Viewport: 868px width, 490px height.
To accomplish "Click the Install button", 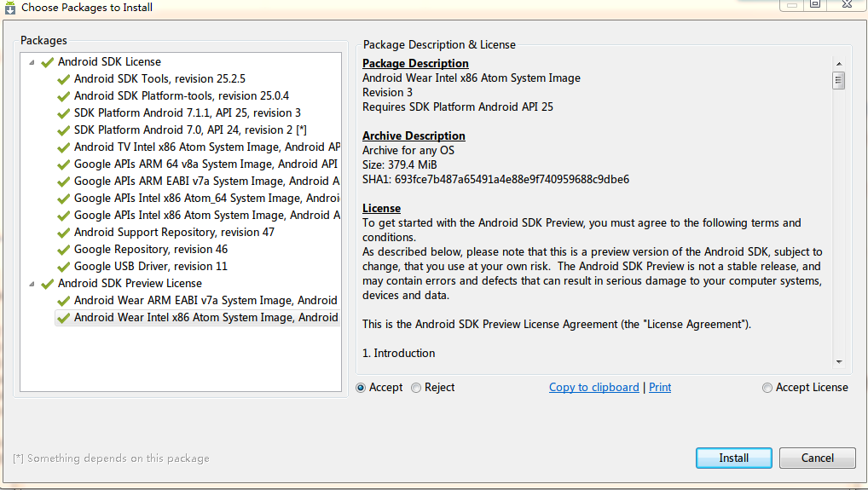I will (x=733, y=458).
